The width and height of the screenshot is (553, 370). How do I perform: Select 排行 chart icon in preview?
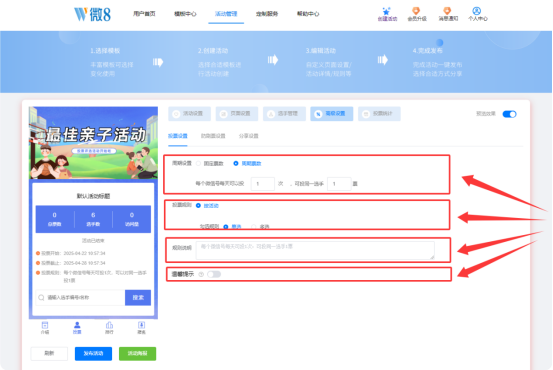(x=109, y=325)
